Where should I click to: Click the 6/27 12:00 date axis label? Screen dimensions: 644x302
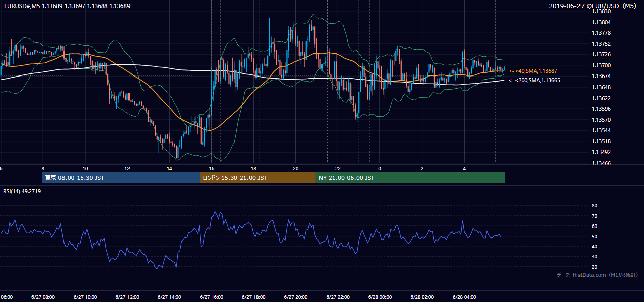[127, 297]
